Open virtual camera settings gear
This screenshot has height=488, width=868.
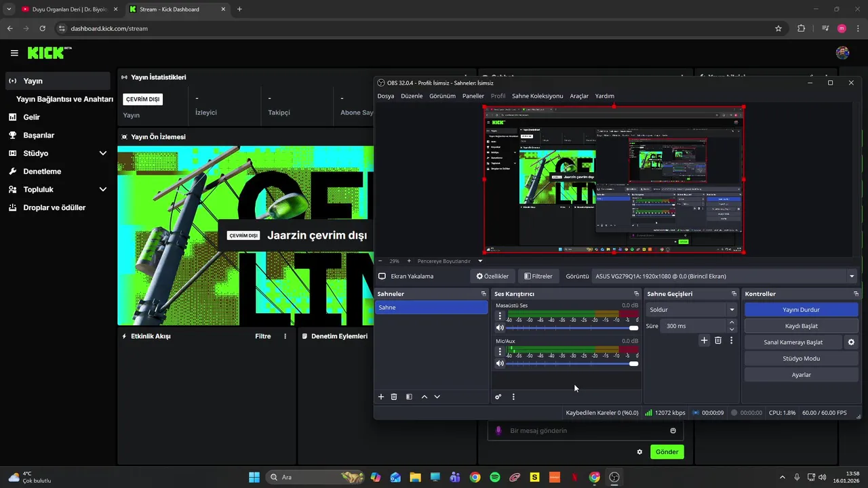851,342
